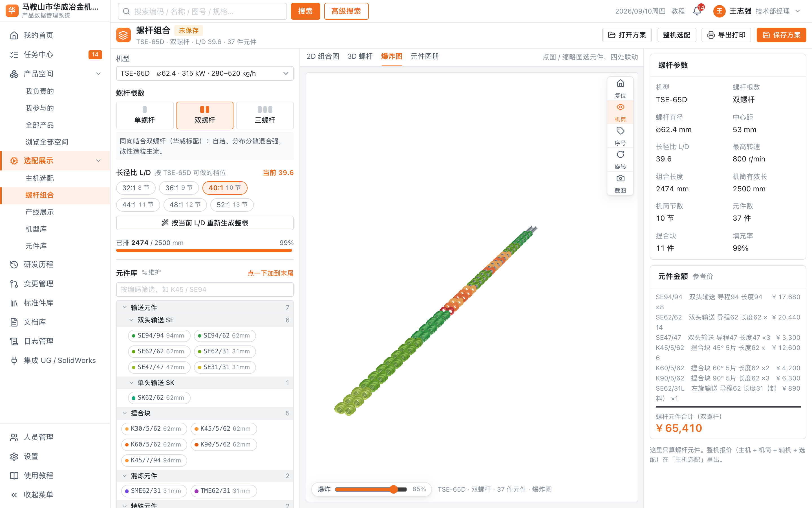This screenshot has width=812, height=508.
Task: Choose the 44:1 11 节 L/D ratio
Action: [138, 205]
